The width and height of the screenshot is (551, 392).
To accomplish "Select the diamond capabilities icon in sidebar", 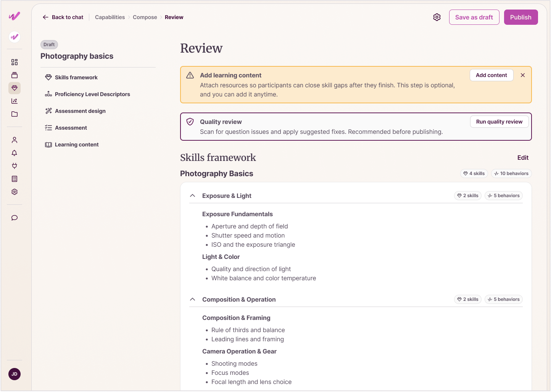I will (x=14, y=88).
